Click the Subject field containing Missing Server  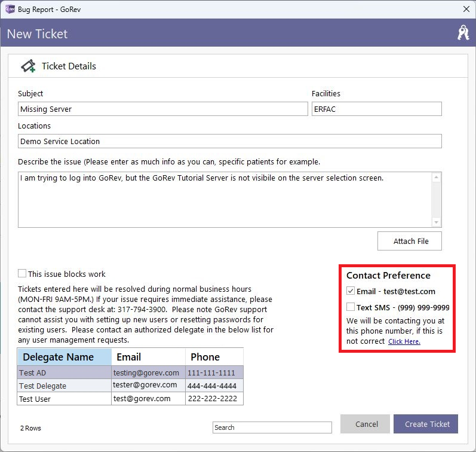pos(162,109)
